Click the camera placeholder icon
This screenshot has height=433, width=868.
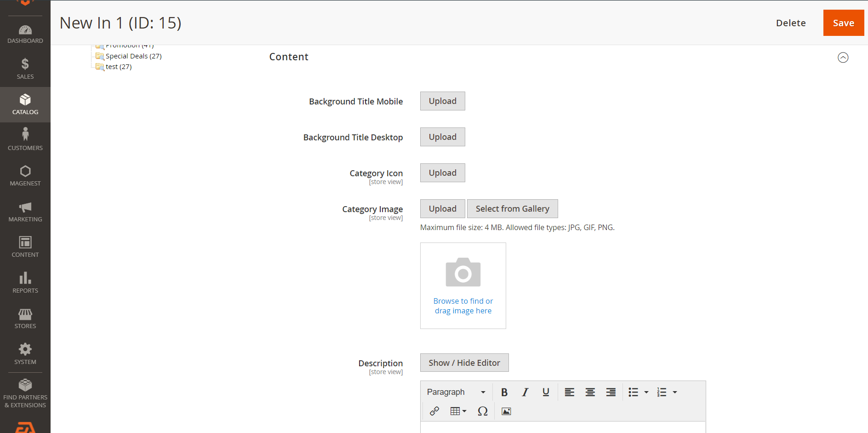[463, 272]
